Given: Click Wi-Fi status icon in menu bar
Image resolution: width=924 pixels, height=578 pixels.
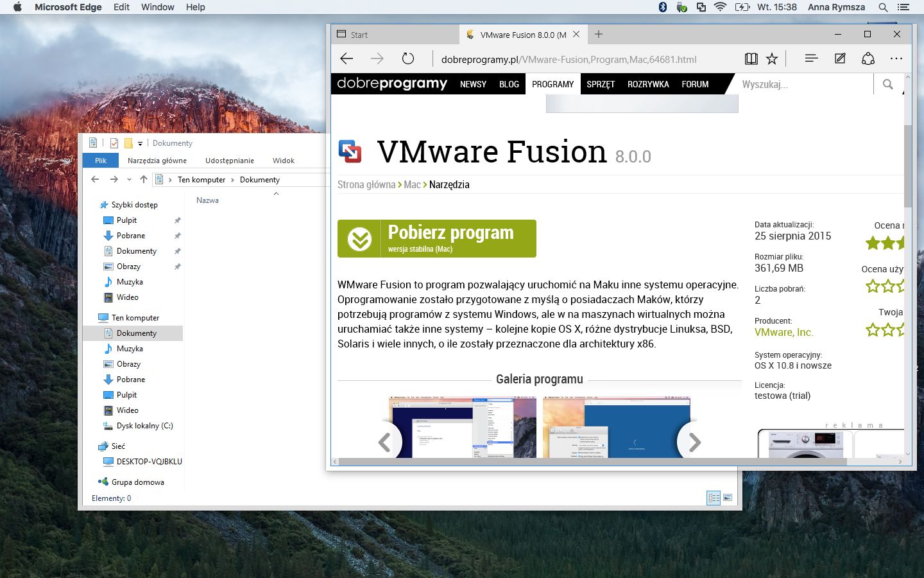Looking at the screenshot, I should (x=720, y=7).
